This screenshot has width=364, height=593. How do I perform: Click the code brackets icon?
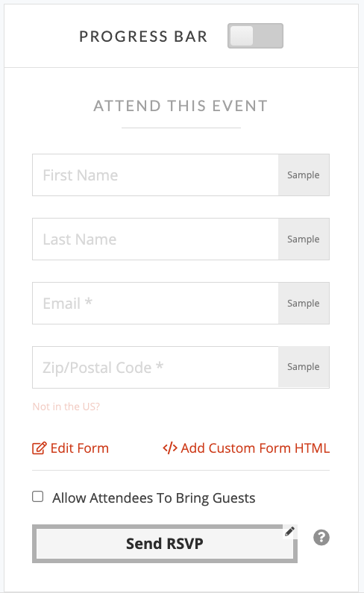pyautogui.click(x=170, y=448)
